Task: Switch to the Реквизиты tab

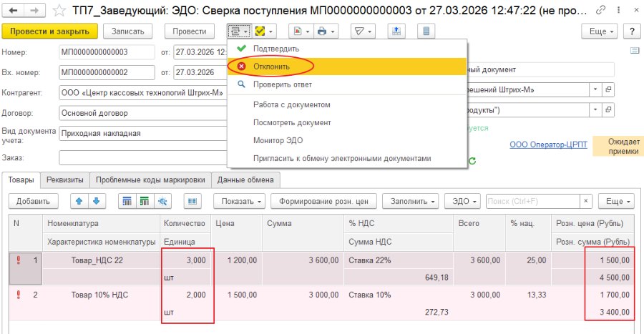Action: (x=65, y=180)
